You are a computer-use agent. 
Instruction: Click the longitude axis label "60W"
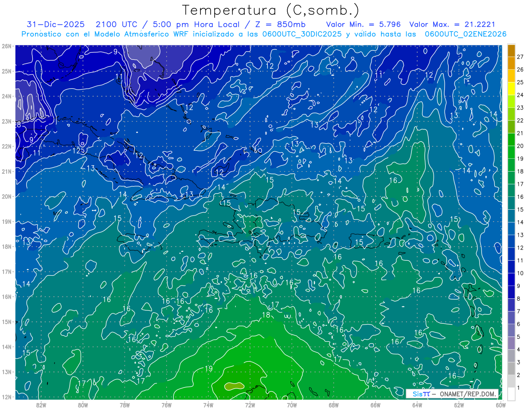501,404
